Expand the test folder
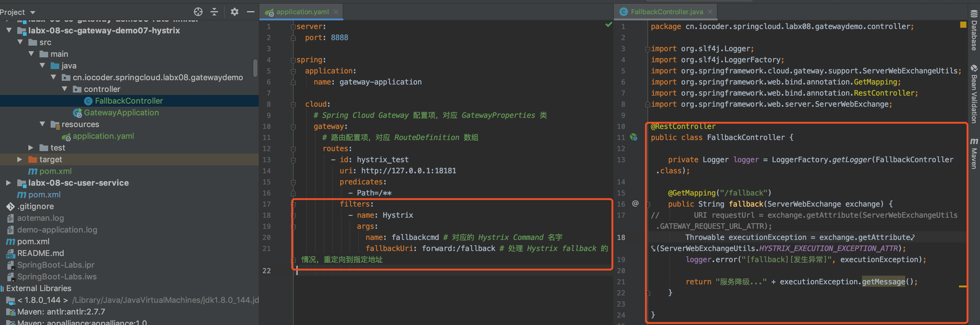Screen dimensions: 980x325 tap(31, 147)
